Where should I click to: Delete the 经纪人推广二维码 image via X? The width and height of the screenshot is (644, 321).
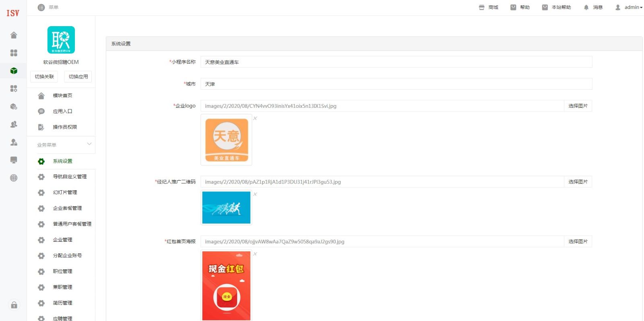click(255, 194)
